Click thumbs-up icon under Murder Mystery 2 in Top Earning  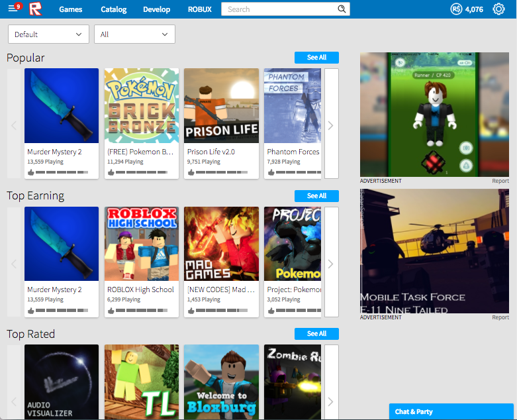(x=31, y=311)
